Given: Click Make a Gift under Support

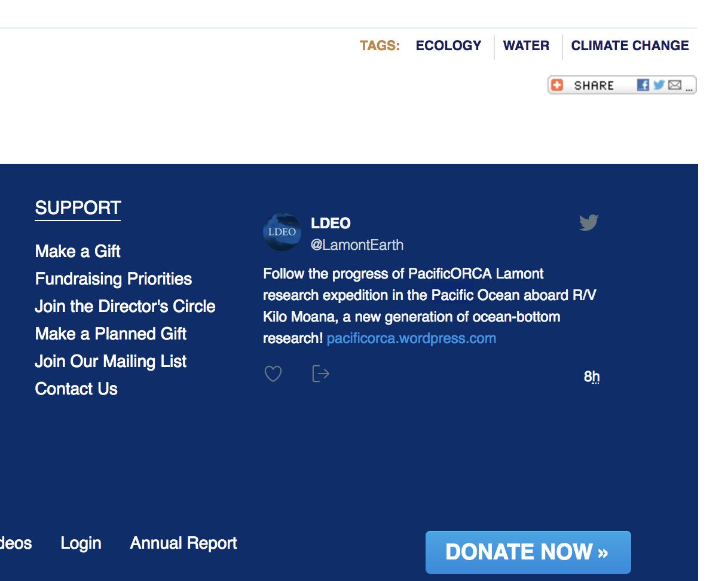Looking at the screenshot, I should pyautogui.click(x=77, y=252).
